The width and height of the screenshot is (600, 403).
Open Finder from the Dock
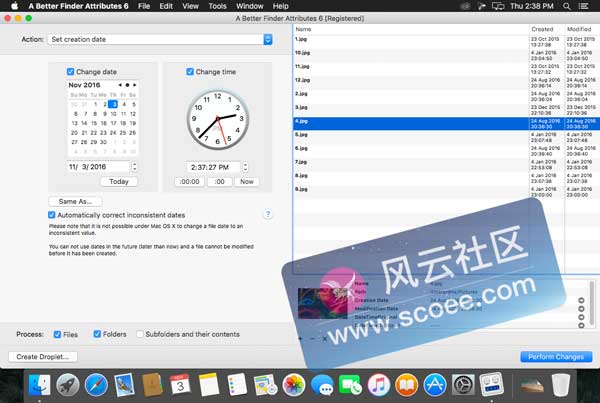click(x=39, y=385)
